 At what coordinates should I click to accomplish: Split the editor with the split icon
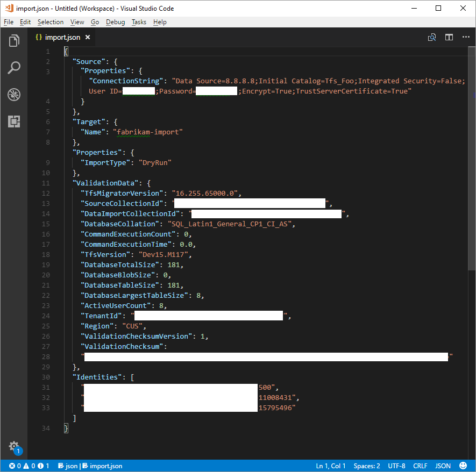pyautogui.click(x=449, y=37)
